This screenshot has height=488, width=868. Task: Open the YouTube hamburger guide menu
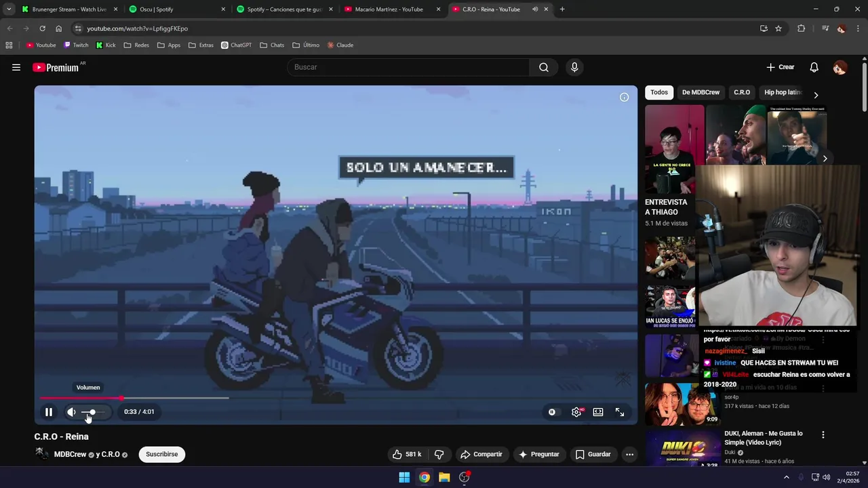(16, 67)
